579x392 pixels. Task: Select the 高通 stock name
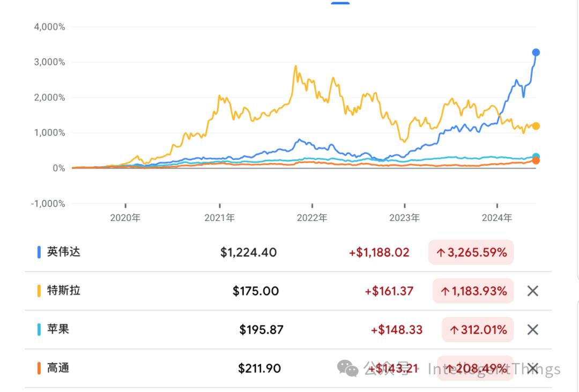[58, 368]
